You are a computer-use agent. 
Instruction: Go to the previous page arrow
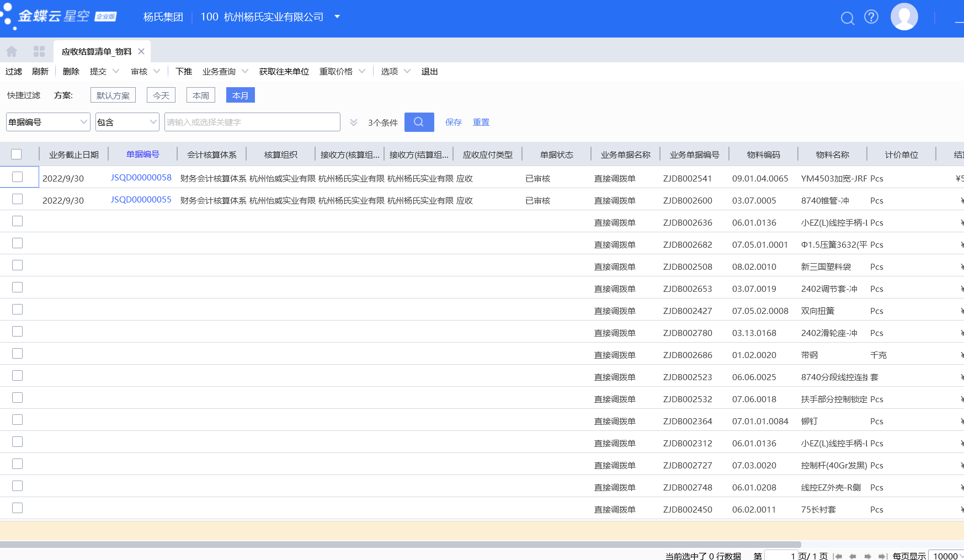[x=853, y=556]
